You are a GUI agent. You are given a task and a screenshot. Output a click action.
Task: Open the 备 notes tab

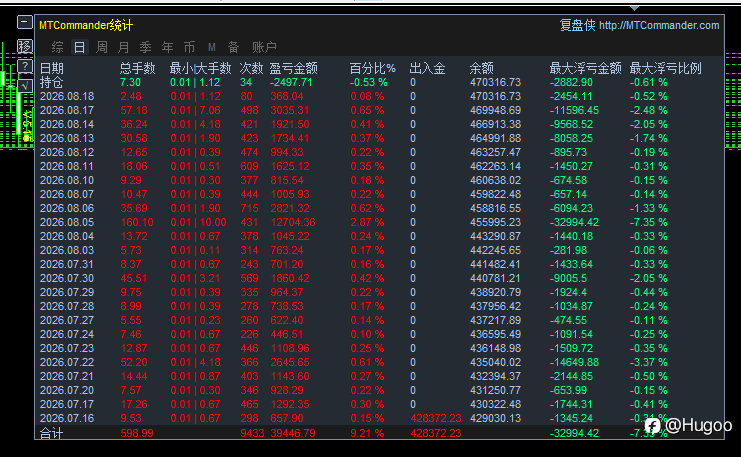(233, 47)
